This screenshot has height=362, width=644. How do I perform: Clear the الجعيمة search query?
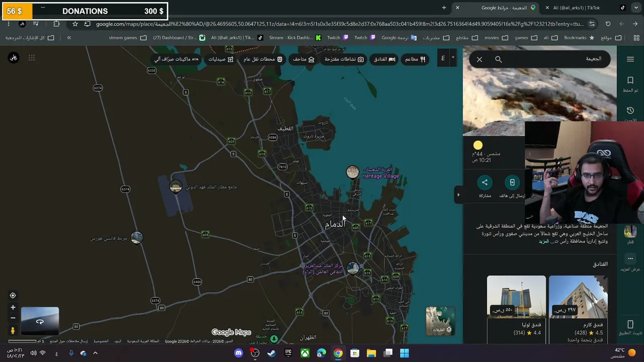click(479, 59)
